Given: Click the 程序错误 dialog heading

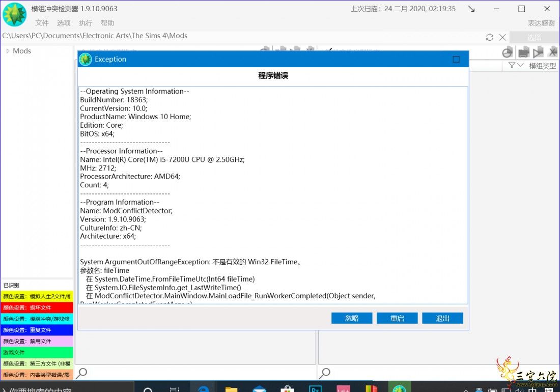Looking at the screenshot, I should 273,76.
